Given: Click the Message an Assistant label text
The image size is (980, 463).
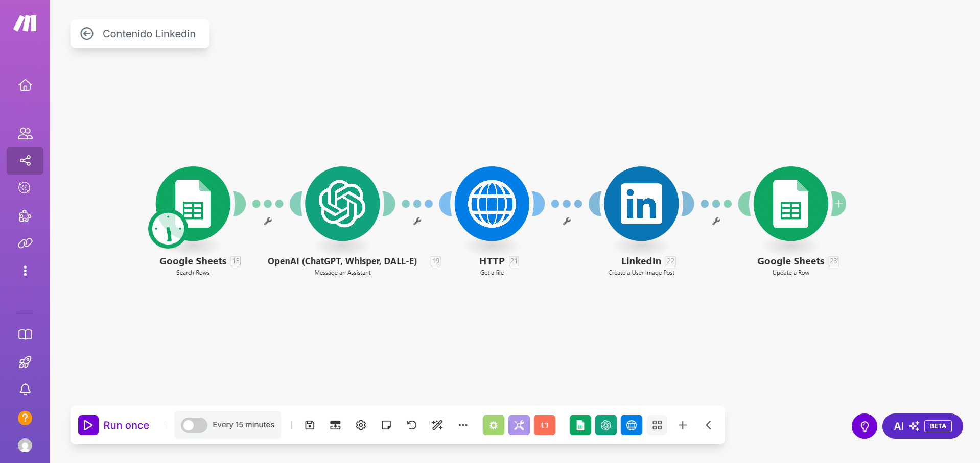Looking at the screenshot, I should point(342,273).
